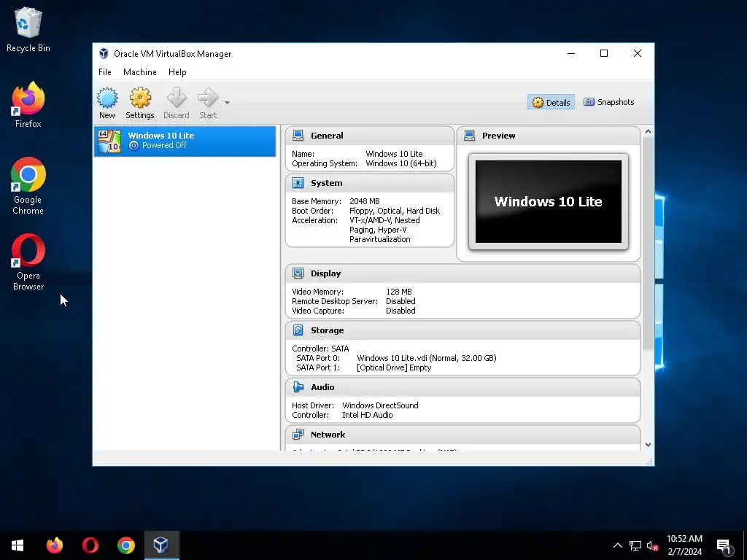747x560 pixels.
Task: Open the Network section header link
Action: (x=328, y=435)
